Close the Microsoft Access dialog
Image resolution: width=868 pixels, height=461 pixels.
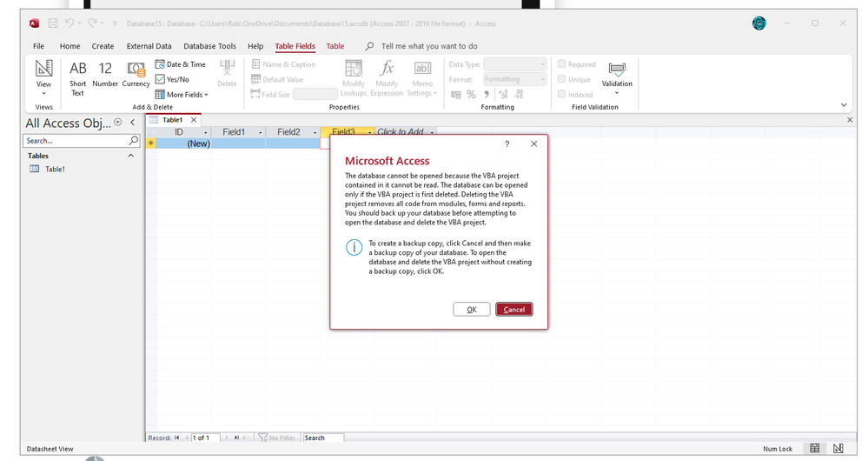[x=533, y=144]
